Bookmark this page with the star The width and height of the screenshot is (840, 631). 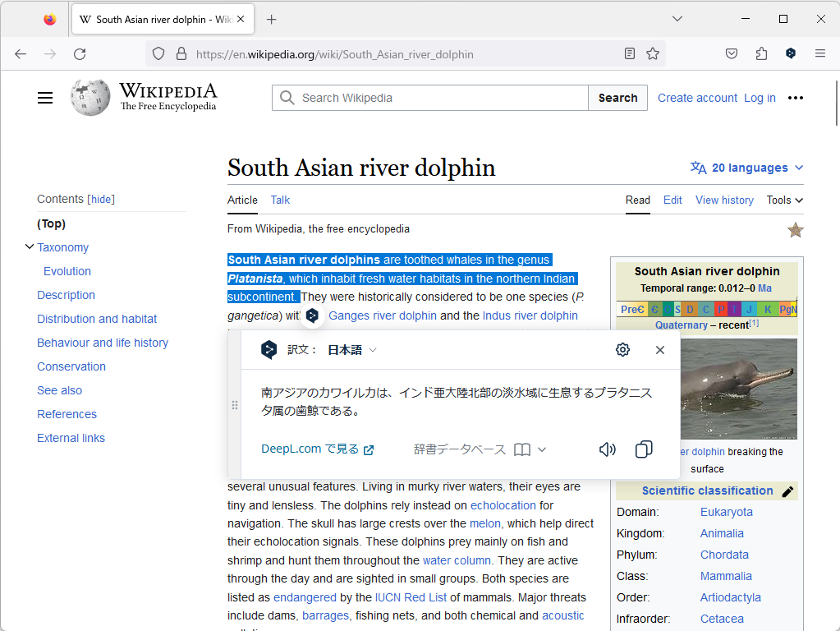click(x=652, y=53)
